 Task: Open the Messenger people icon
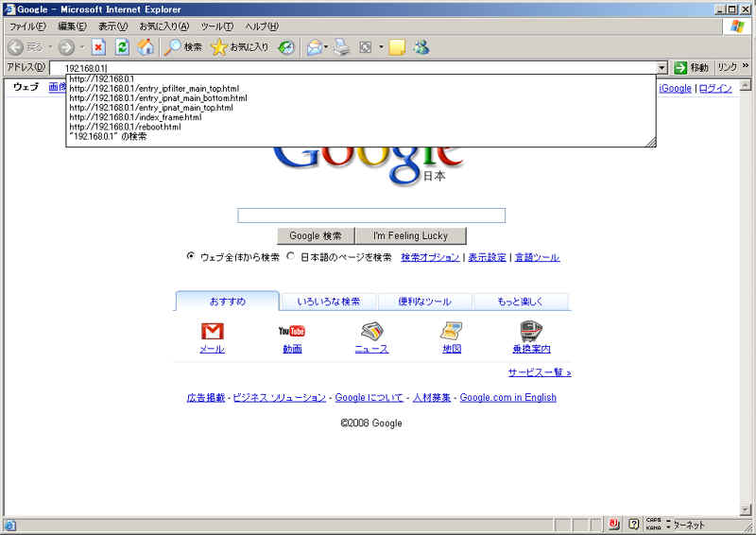point(421,47)
